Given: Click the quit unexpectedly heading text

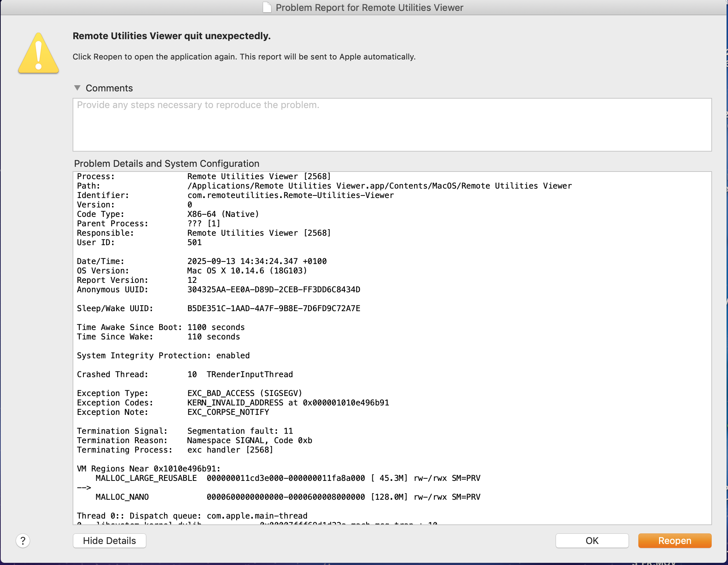Looking at the screenshot, I should (x=172, y=36).
